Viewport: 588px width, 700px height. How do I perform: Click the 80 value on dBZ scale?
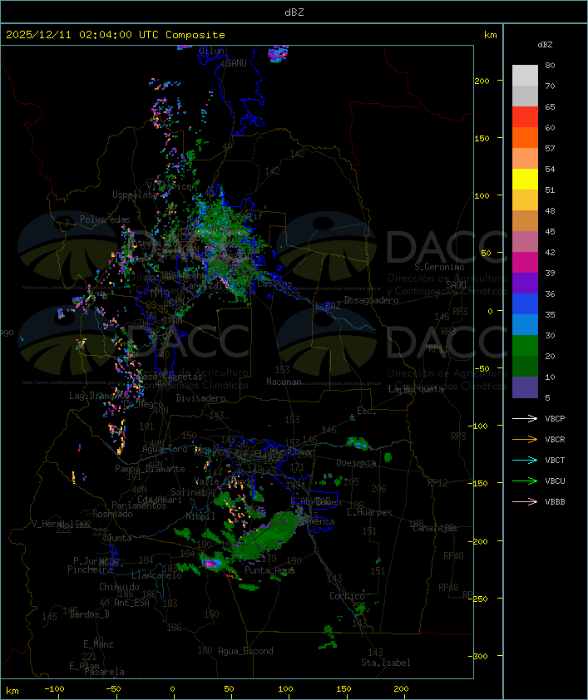coord(550,65)
